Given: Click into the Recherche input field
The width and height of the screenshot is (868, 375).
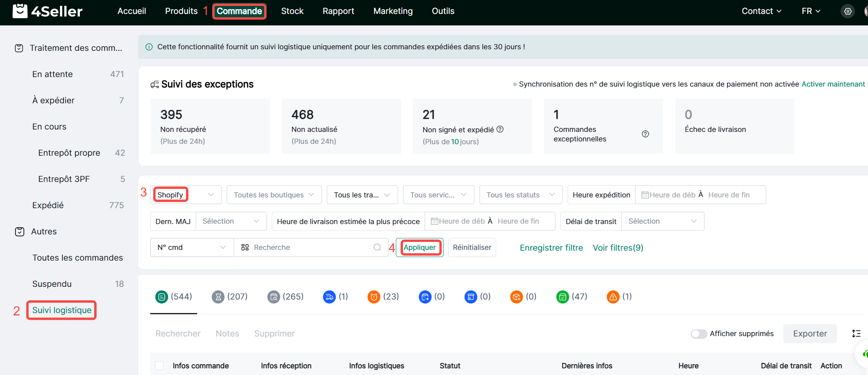Looking at the screenshot, I should pos(310,247).
